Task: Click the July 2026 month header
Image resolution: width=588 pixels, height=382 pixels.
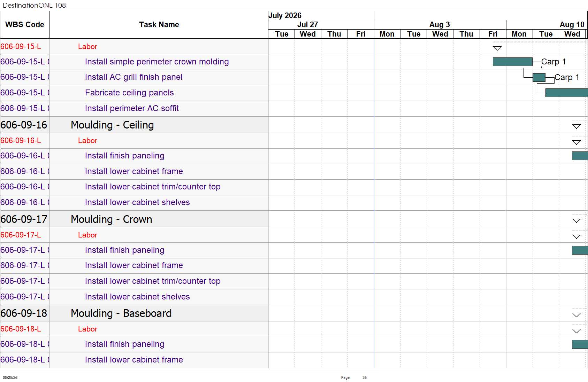Action: 285,16
